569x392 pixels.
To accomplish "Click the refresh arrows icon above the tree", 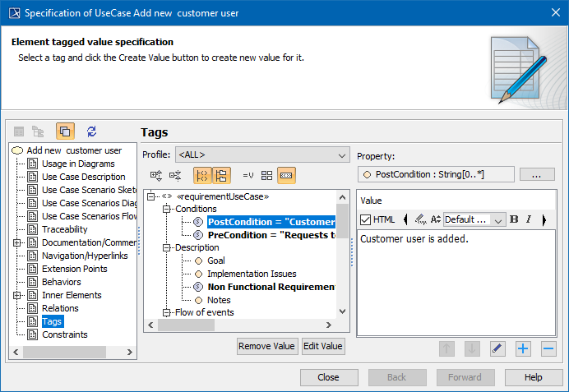I will [x=91, y=131].
